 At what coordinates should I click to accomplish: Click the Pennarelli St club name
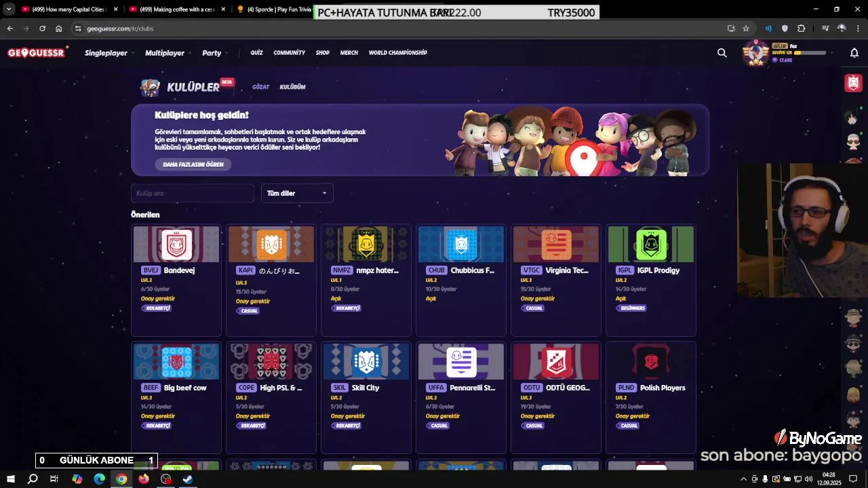coord(473,388)
